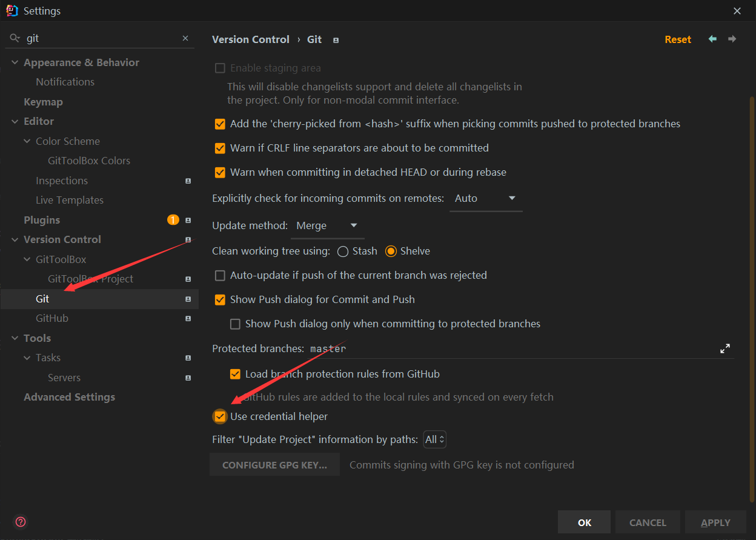Viewport: 756px width, 540px height.
Task: Collapse the Version Control section
Action: (15, 239)
